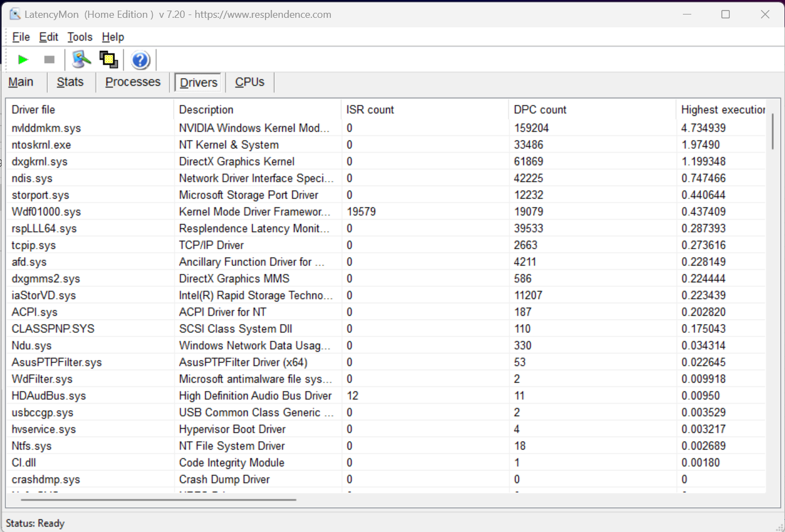The image size is (785, 532).
Task: Start the latency monitor with the green play icon
Action: point(23,60)
